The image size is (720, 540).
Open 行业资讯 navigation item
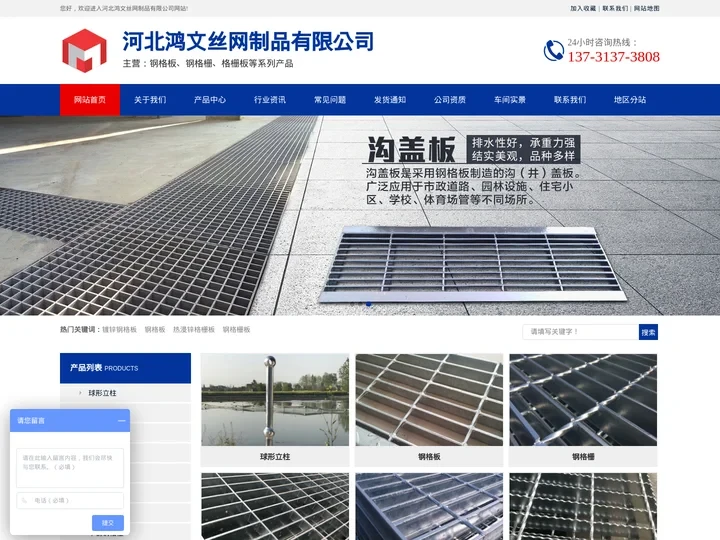click(x=270, y=100)
